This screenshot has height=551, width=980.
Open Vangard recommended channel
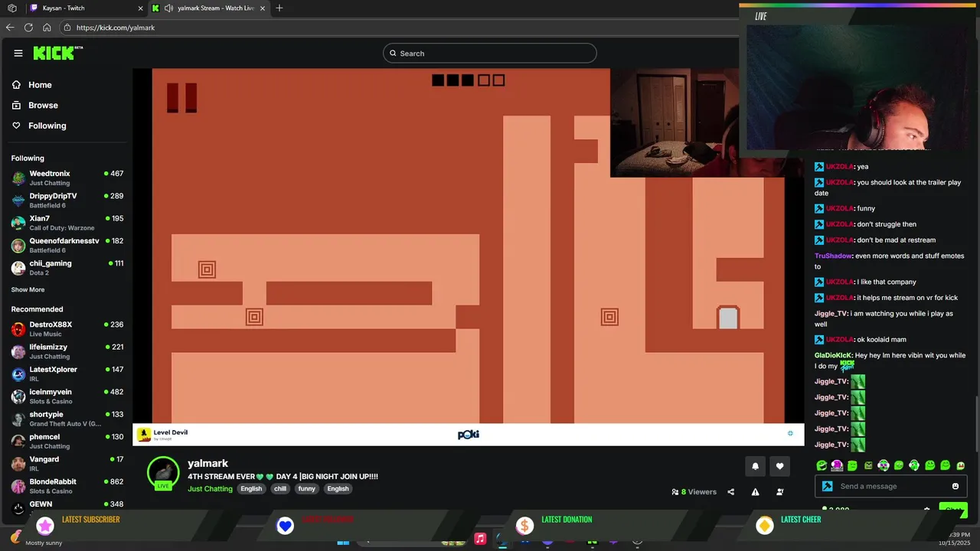pos(67,464)
